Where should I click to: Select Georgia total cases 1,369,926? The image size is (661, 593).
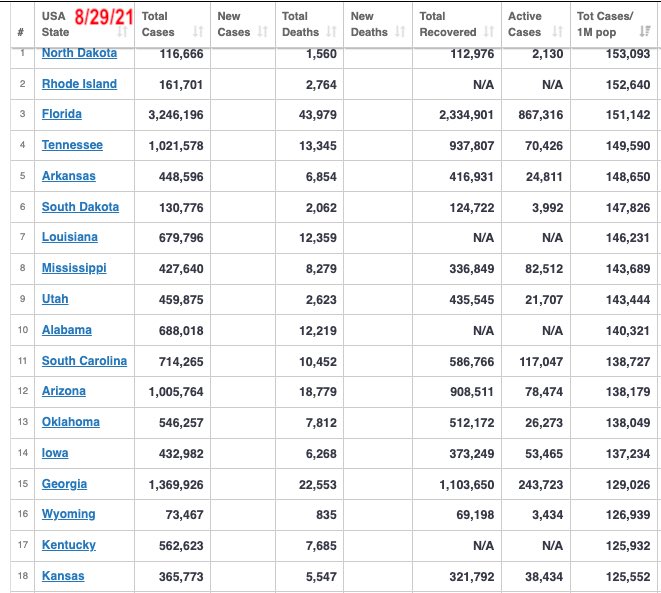pos(176,485)
